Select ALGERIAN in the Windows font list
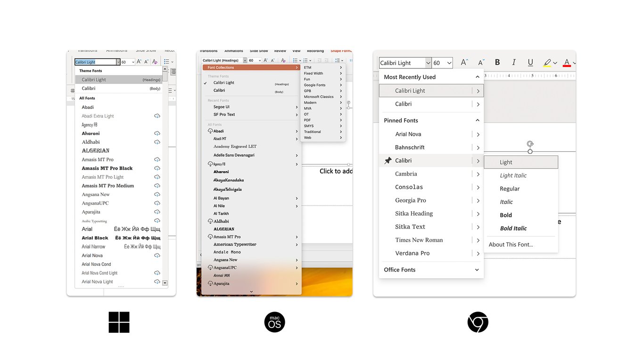644x362 pixels. point(119,151)
